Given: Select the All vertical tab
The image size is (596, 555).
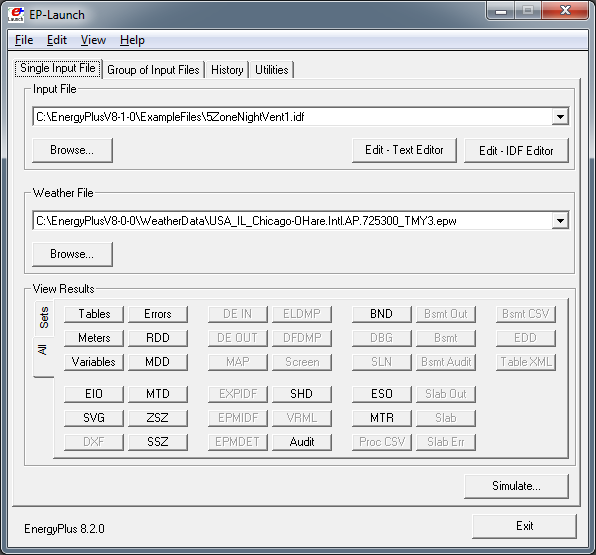Looking at the screenshot, I should 43,357.
